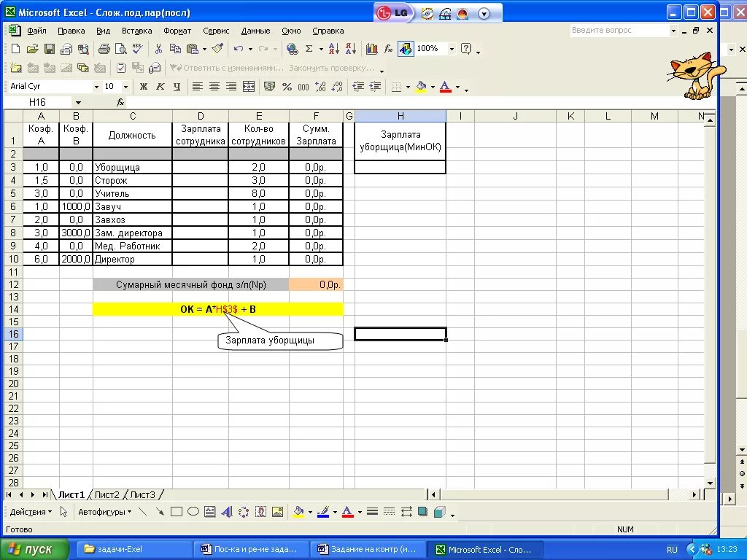Click the drawing line color swatch
The height and width of the screenshot is (560, 747).
coord(323,512)
